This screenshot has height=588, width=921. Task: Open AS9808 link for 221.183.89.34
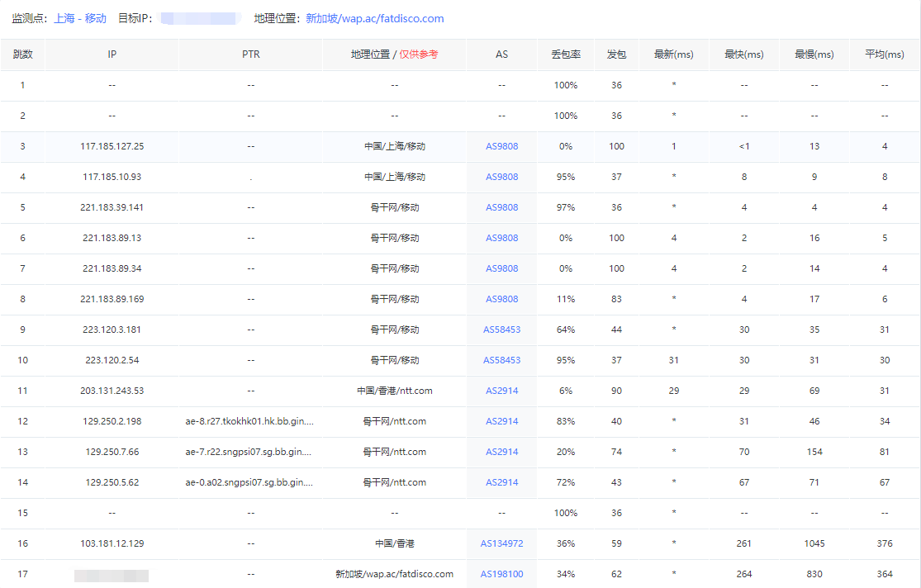click(501, 268)
